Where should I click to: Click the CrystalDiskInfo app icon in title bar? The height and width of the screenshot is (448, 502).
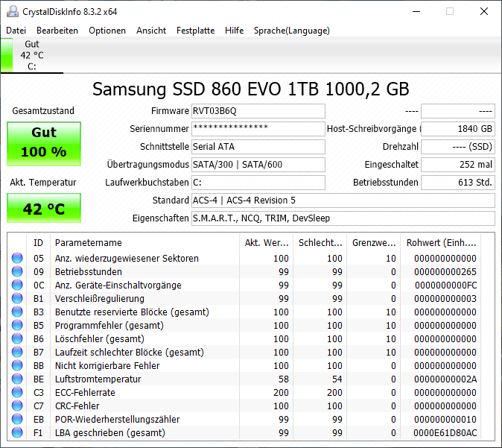(x=13, y=11)
